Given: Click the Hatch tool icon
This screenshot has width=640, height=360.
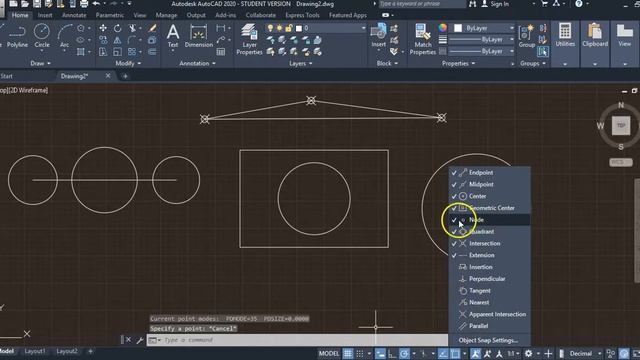Looking at the screenshot, I should [x=81, y=52].
